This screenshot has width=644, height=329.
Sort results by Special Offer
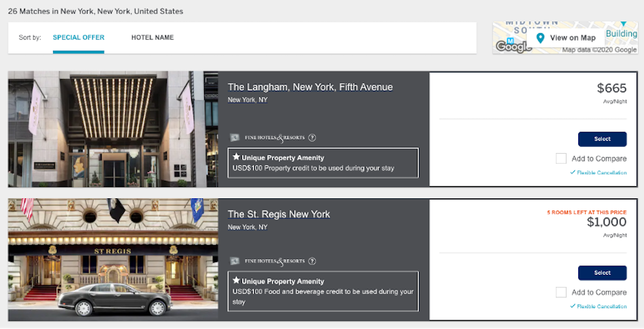pyautogui.click(x=79, y=38)
